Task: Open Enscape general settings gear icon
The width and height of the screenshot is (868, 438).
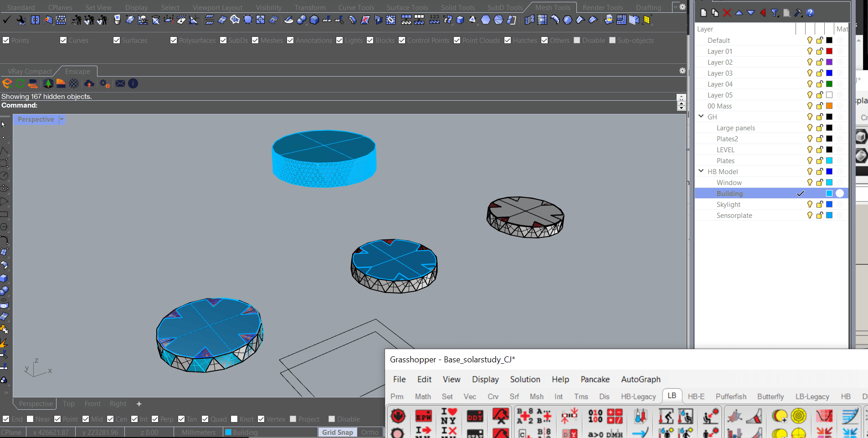Action: coord(104,83)
